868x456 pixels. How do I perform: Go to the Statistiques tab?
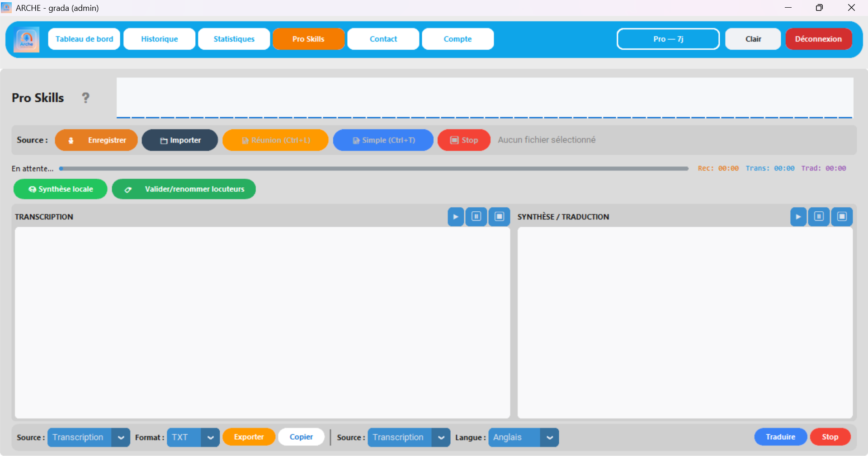[x=234, y=39]
